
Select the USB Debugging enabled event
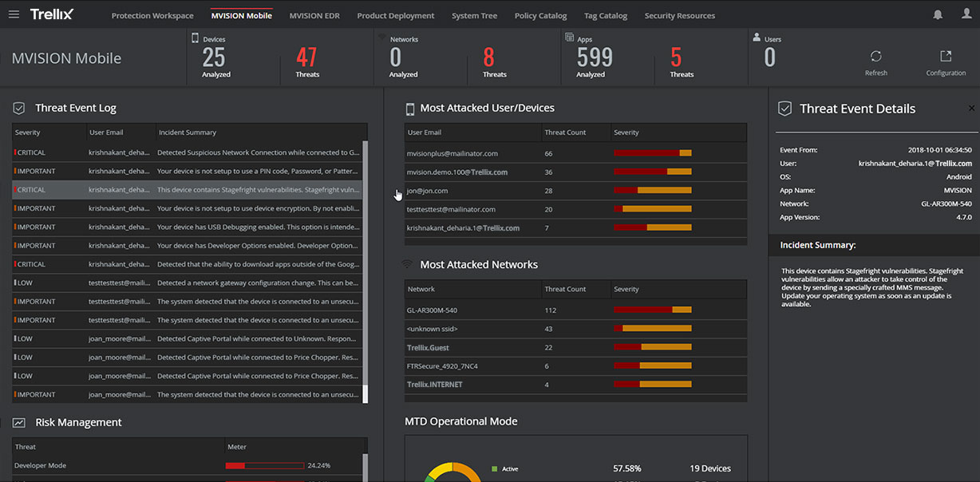coord(187,227)
